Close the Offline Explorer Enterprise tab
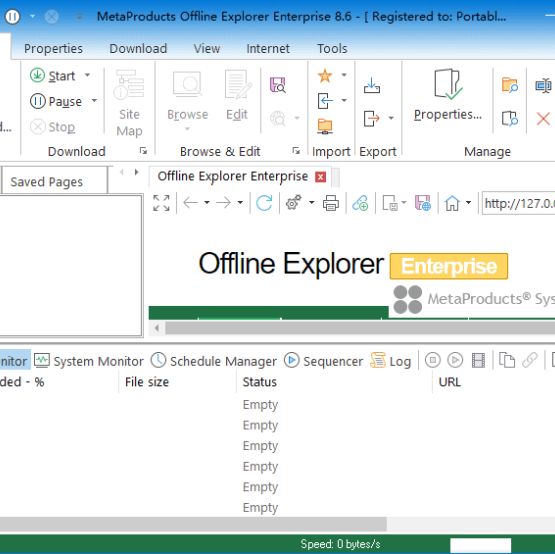This screenshot has height=554, width=555. point(320,176)
